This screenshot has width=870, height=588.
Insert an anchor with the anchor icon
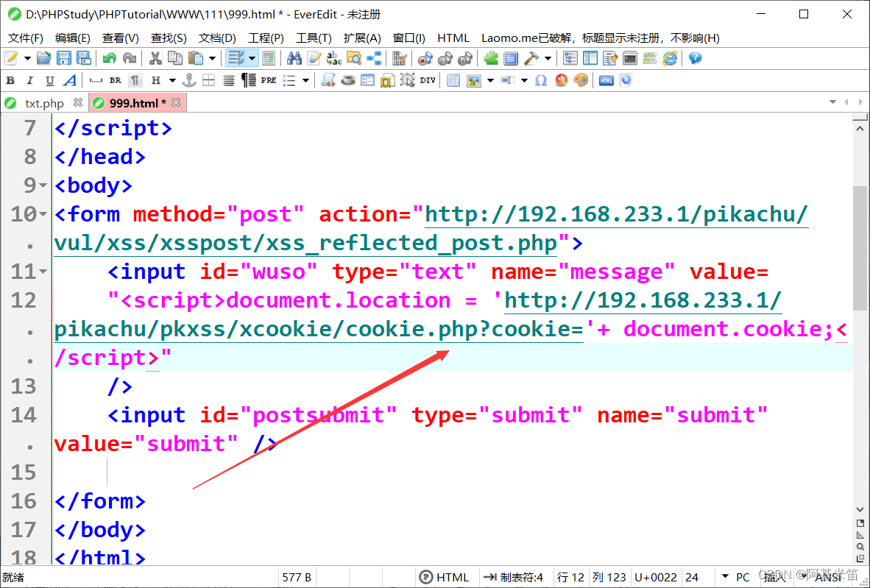click(x=189, y=81)
